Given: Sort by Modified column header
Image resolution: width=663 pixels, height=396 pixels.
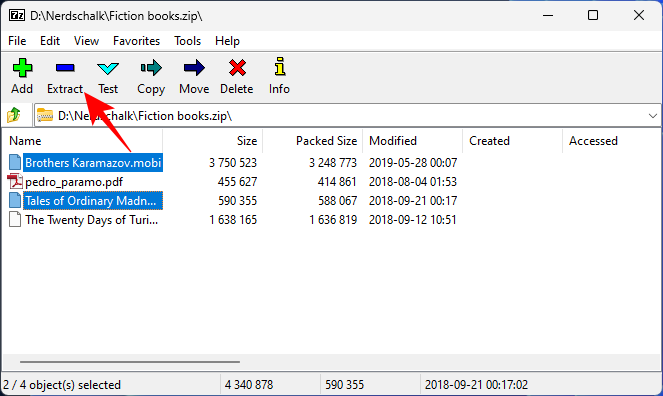Looking at the screenshot, I should (x=412, y=141).
